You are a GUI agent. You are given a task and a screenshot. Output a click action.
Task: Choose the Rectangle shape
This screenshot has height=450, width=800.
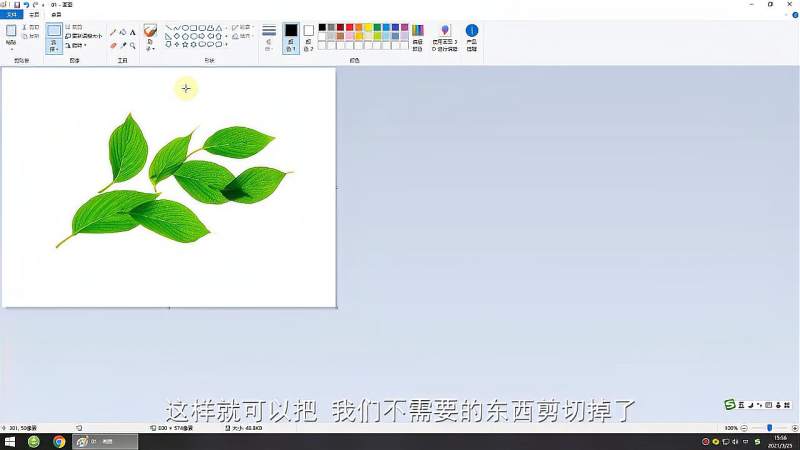click(194, 28)
